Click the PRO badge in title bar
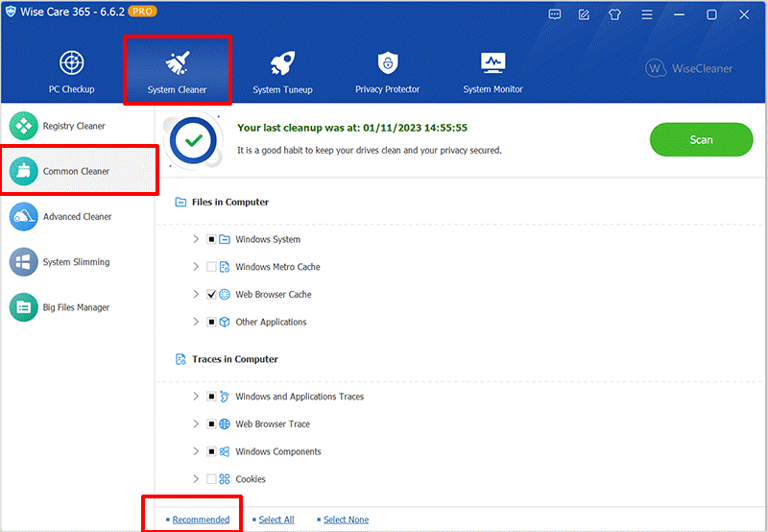 [142, 12]
